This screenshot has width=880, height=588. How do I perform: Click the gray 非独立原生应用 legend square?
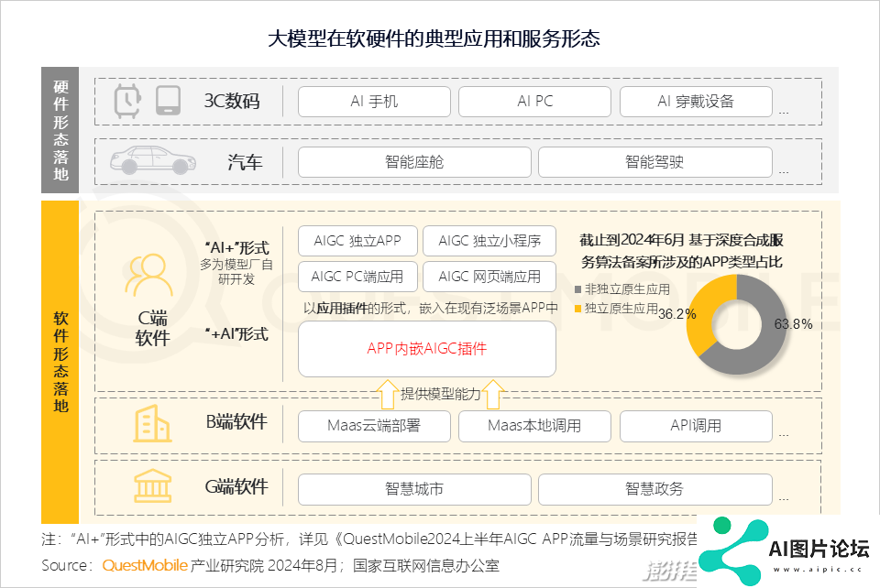(577, 289)
